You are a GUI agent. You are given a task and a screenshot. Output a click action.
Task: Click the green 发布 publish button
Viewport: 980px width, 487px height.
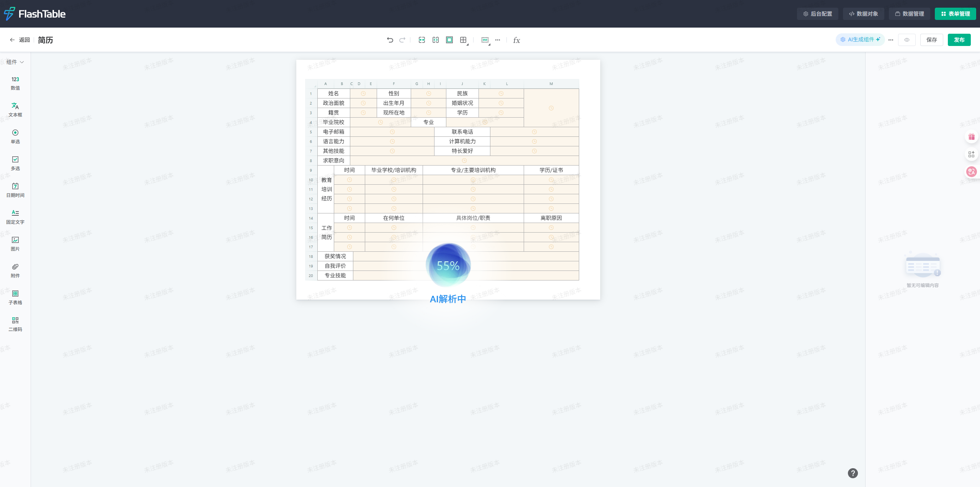pyautogui.click(x=959, y=40)
